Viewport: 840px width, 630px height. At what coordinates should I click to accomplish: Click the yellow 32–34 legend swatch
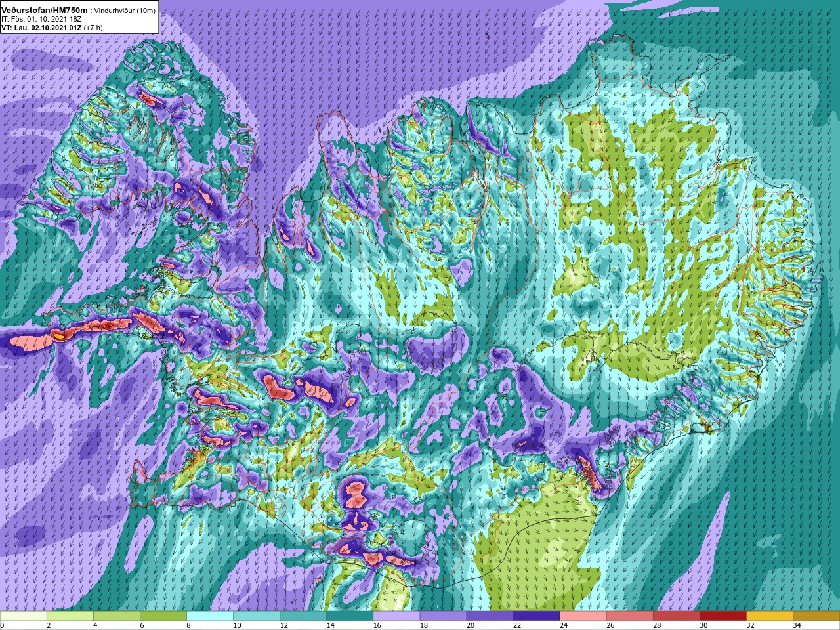pos(769,616)
